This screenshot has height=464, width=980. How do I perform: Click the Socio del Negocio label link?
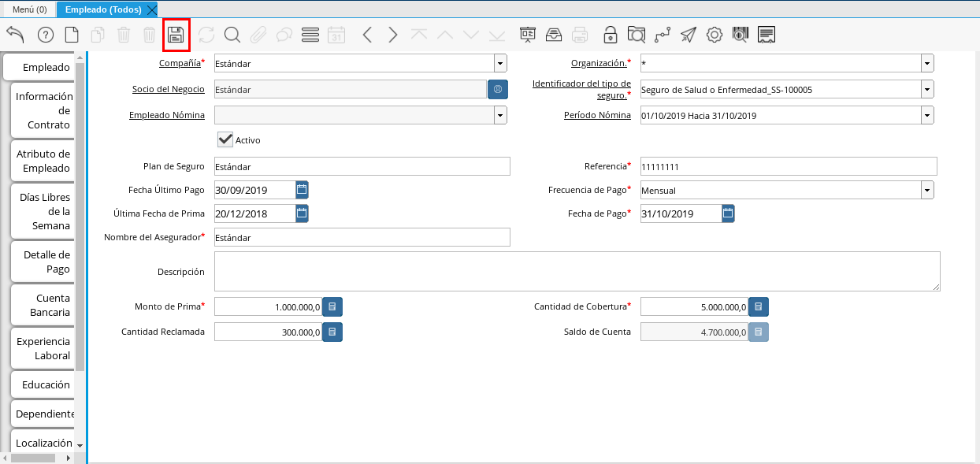point(168,89)
